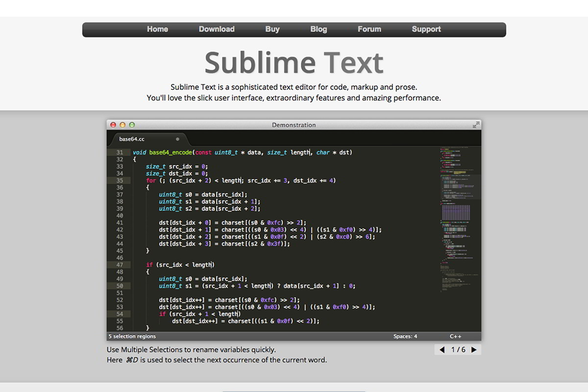
Task: Click line number 47 in gutter
Action: click(x=120, y=265)
